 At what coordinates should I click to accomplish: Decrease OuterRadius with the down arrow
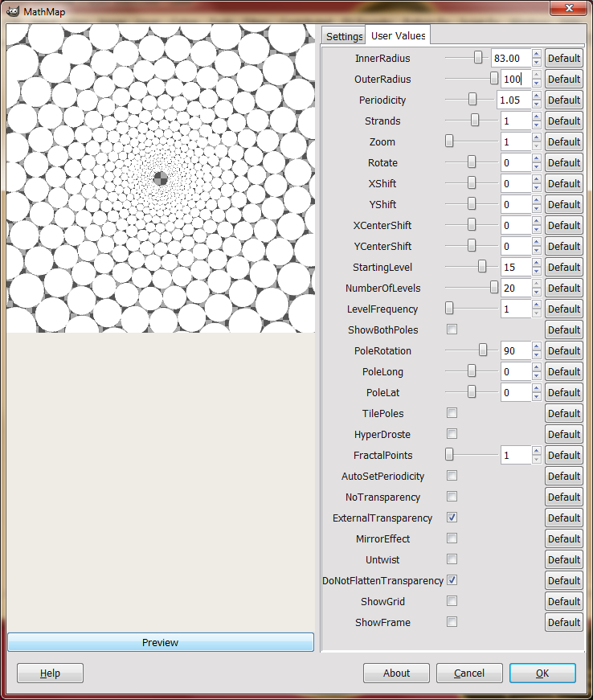coord(536,84)
